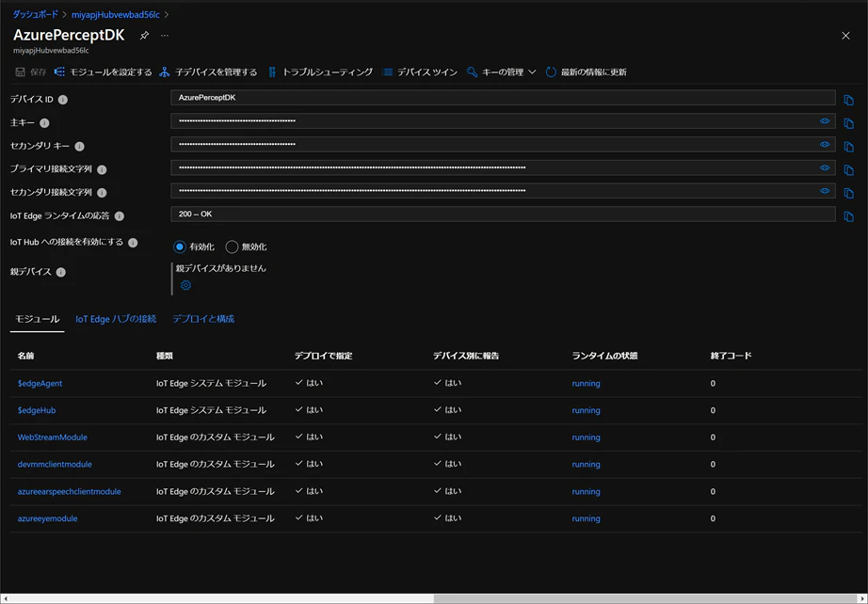
Task: Copy the 主キー primary key
Action: point(848,123)
